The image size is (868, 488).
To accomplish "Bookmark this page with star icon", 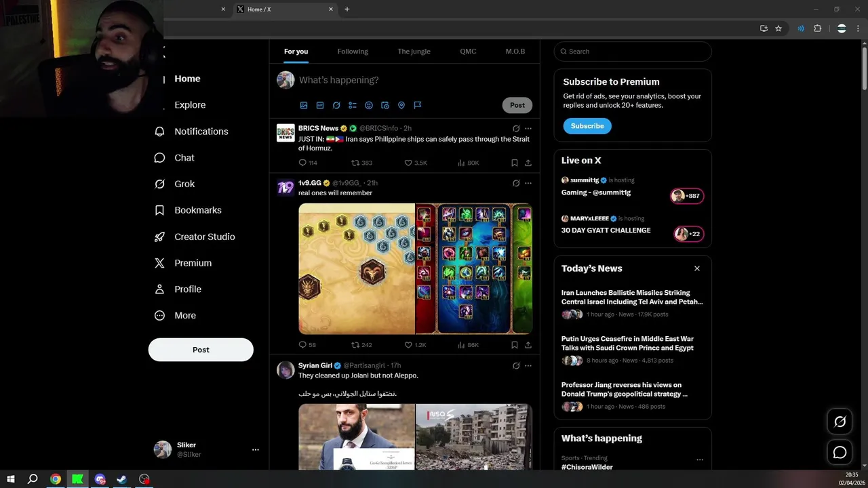I will (x=778, y=28).
